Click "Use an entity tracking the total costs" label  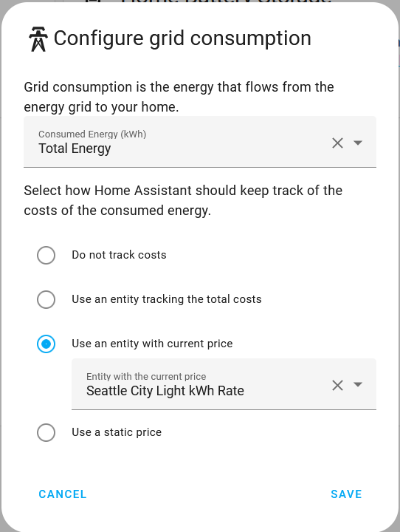point(167,299)
